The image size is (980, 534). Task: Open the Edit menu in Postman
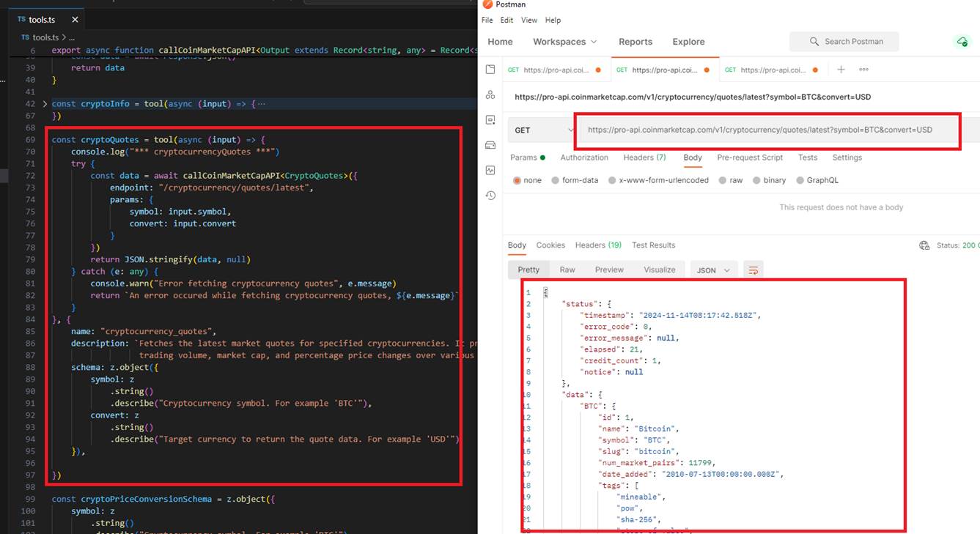coord(506,20)
